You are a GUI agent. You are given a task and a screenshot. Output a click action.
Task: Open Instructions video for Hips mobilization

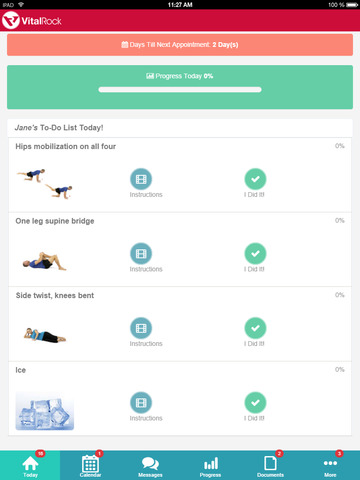(x=141, y=179)
